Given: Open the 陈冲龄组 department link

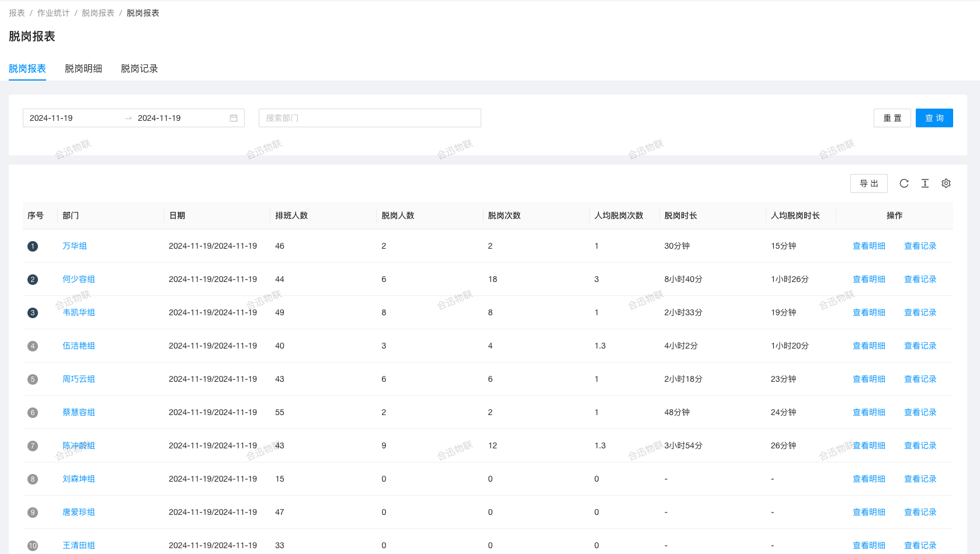Looking at the screenshot, I should 79,446.
